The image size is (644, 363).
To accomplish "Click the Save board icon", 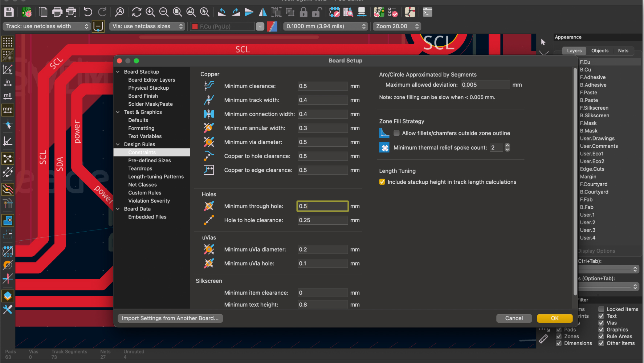I will click(x=9, y=12).
